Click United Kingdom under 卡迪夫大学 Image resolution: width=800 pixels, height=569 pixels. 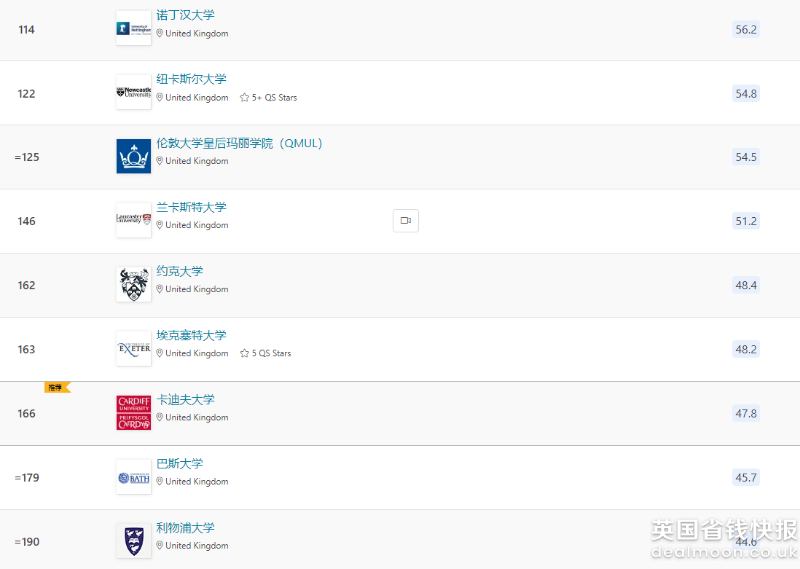tap(197, 417)
